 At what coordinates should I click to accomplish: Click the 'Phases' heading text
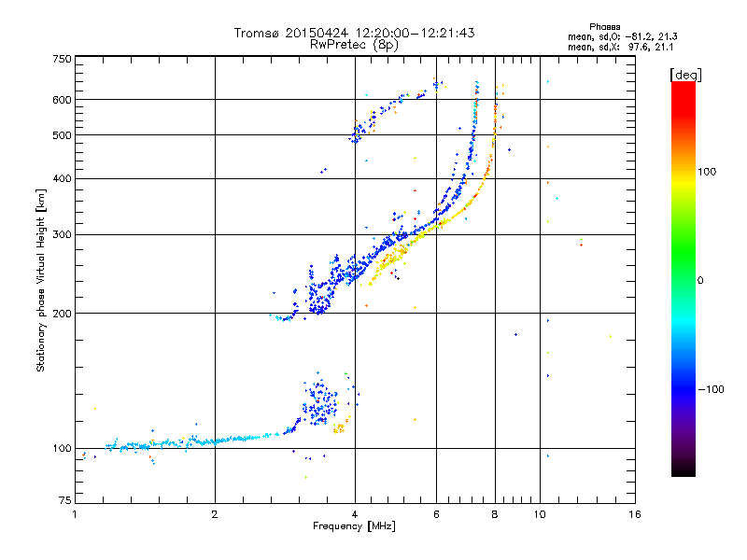point(605,27)
